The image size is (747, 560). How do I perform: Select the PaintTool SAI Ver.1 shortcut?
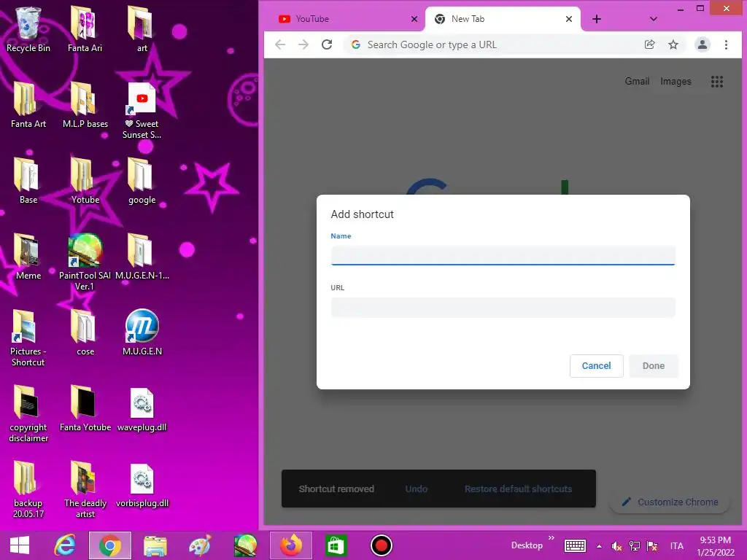(x=85, y=262)
